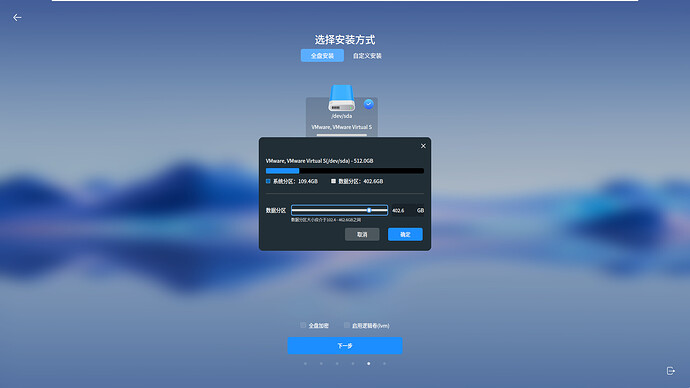Click the blue checkmark badge on the disk

click(369, 104)
